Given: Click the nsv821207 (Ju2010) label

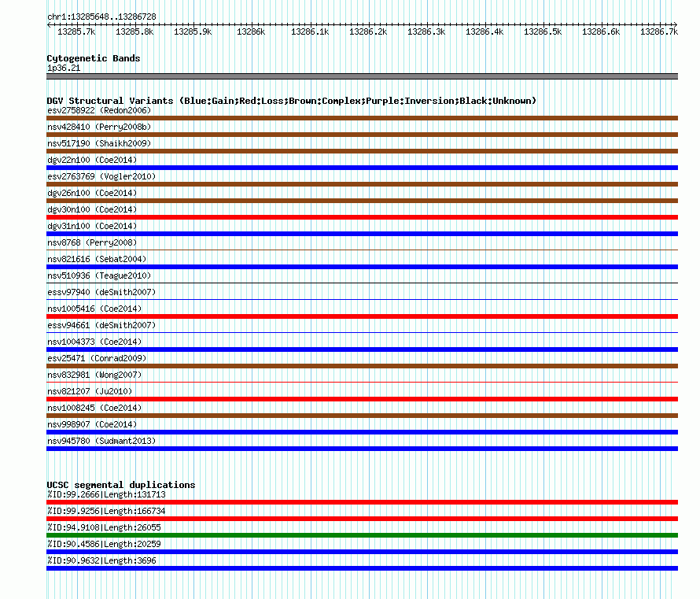Looking at the screenshot, I should tap(90, 391).
